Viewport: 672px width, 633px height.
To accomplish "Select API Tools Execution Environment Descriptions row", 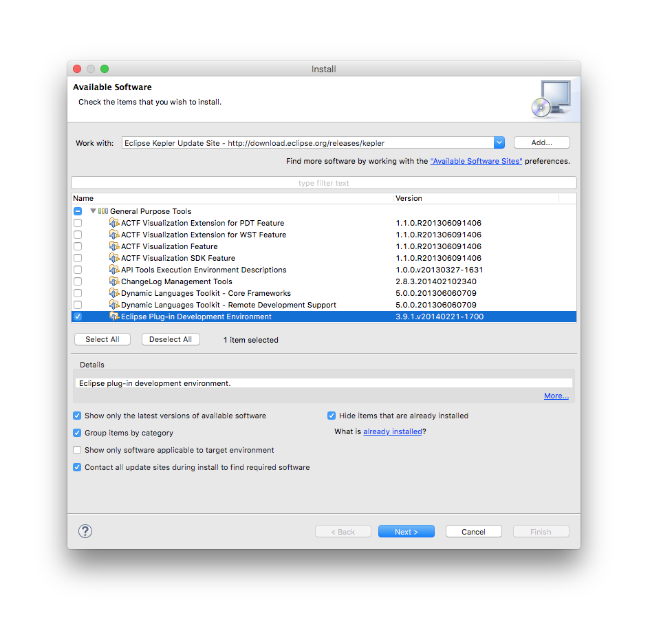I will (324, 270).
